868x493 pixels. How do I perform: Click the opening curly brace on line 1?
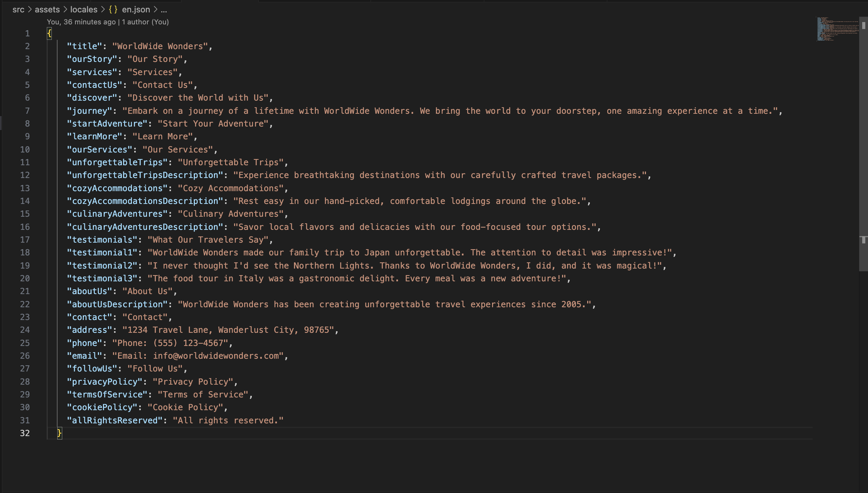[49, 33]
